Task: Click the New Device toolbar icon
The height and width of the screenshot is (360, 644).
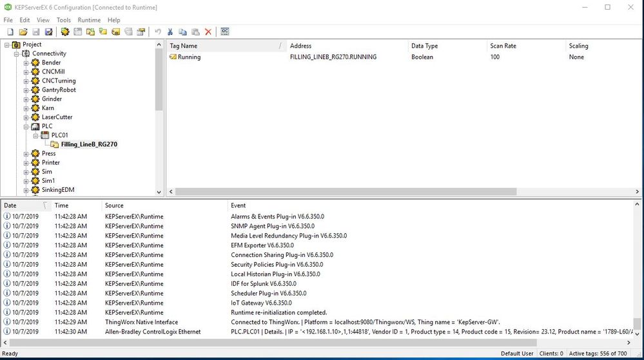Action: tap(77, 32)
